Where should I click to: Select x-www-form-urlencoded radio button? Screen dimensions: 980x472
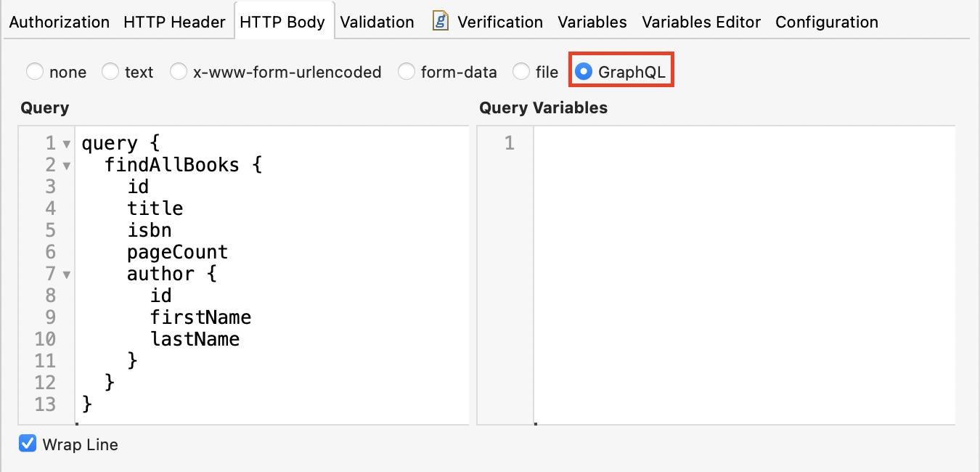(179, 72)
